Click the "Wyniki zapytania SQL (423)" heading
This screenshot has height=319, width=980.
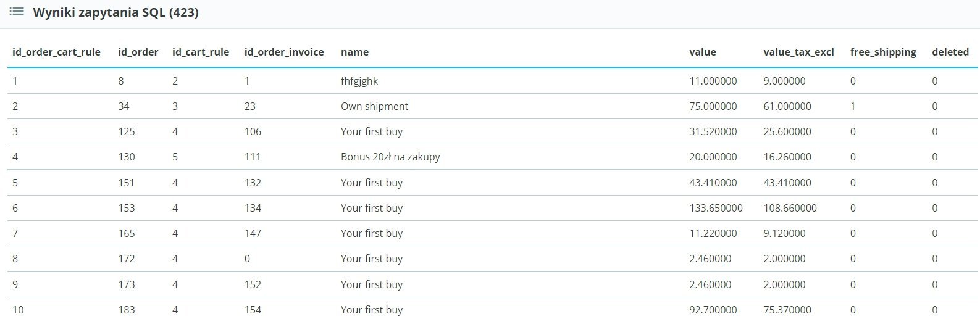tap(115, 12)
